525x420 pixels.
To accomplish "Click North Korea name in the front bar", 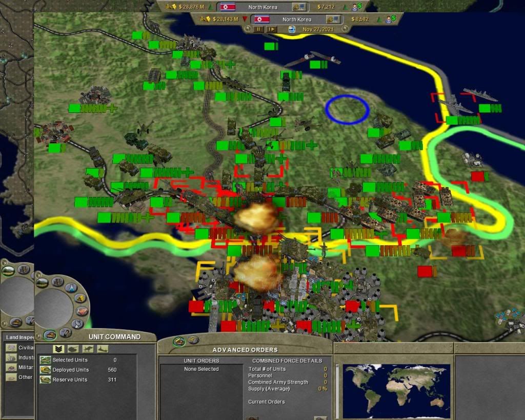I will (x=297, y=19).
